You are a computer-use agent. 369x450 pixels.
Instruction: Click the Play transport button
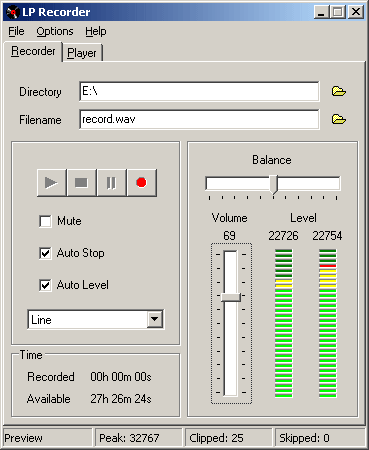coord(52,183)
